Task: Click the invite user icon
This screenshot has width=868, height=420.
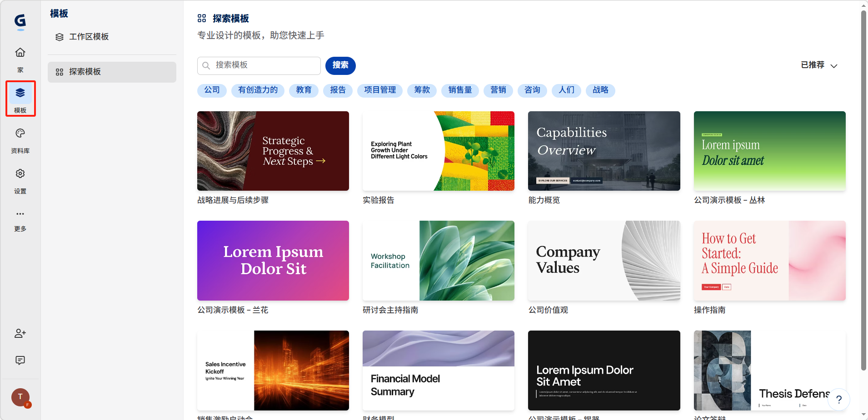Action: (x=20, y=334)
